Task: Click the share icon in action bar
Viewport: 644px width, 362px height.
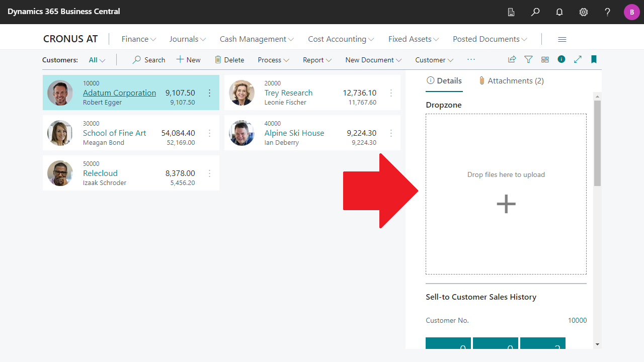Action: (x=512, y=59)
